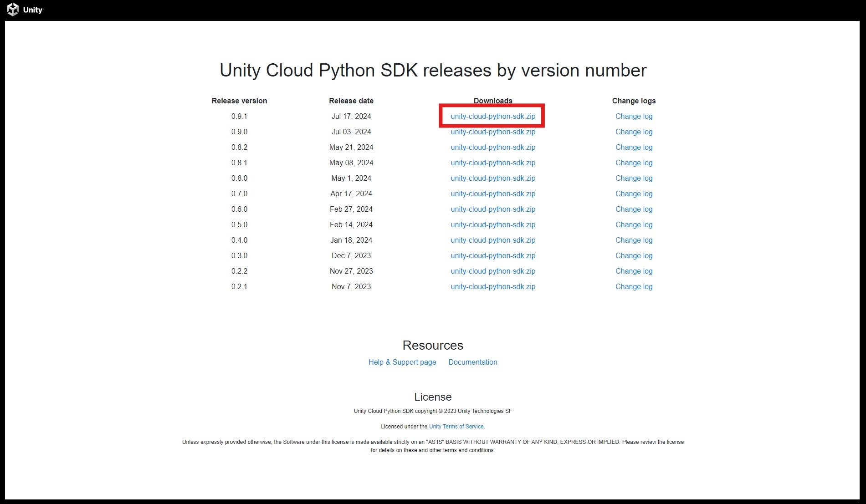
Task: Open Change log for version 0.9.0
Action: coord(634,132)
